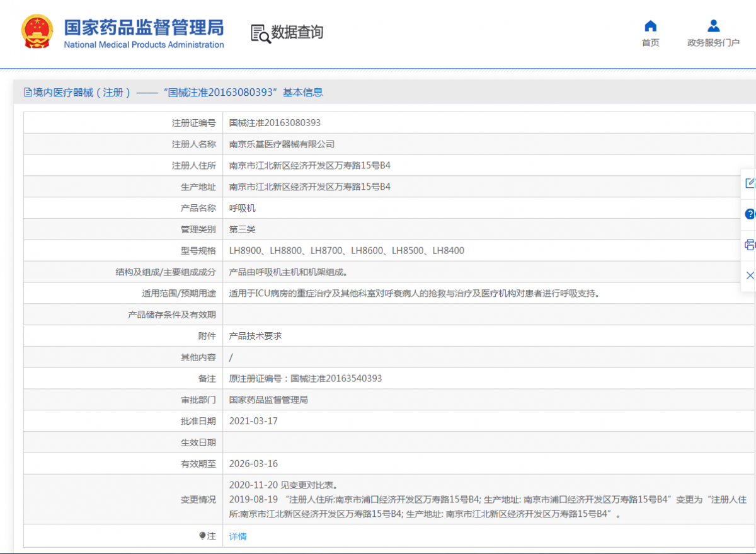This screenshot has height=554, width=756.
Task: Click the 有效期至 row label
Action: 198,464
